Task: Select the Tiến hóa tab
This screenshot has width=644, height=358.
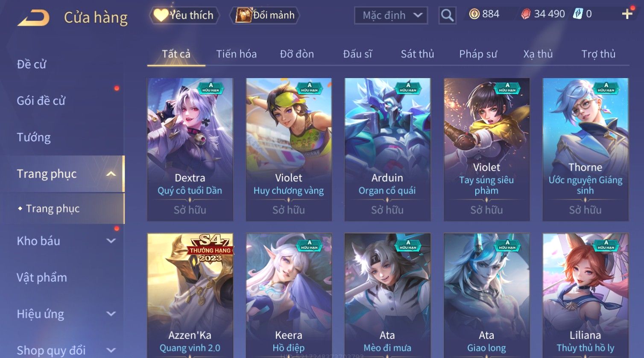Action: pos(236,54)
